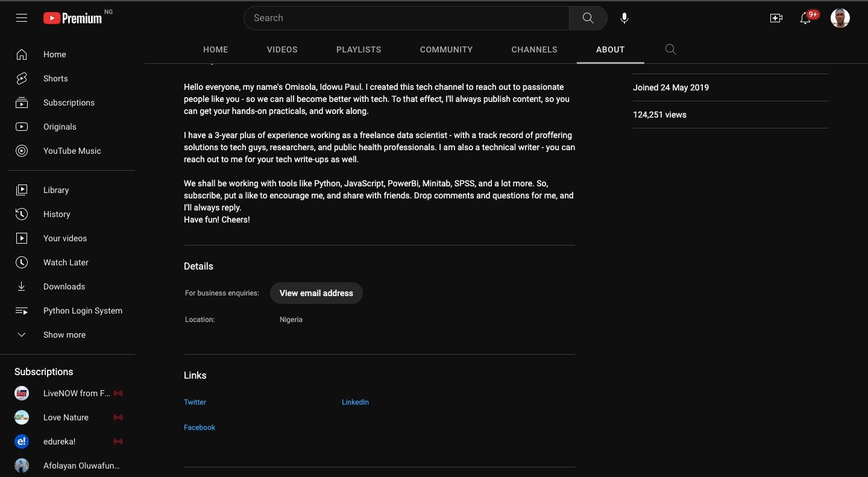868x477 pixels.
Task: Switch to the VIDEOS tab
Action: pos(282,49)
